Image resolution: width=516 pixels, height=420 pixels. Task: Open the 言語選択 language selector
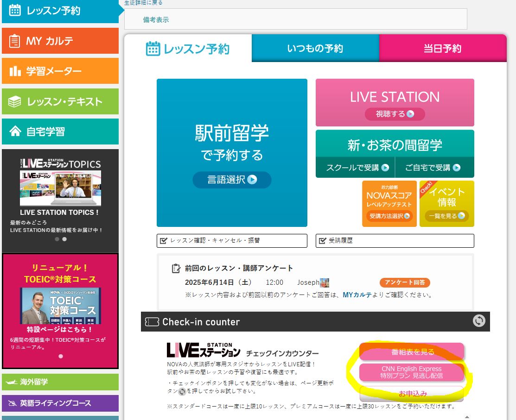click(232, 180)
